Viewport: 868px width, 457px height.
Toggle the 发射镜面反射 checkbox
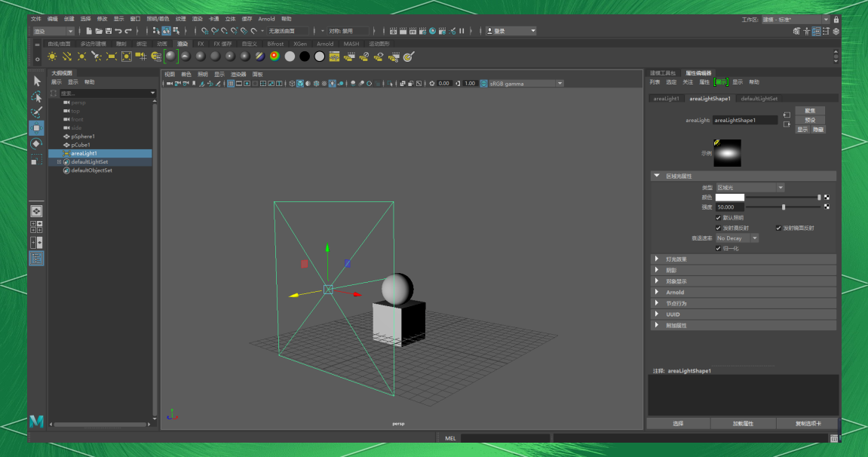778,228
